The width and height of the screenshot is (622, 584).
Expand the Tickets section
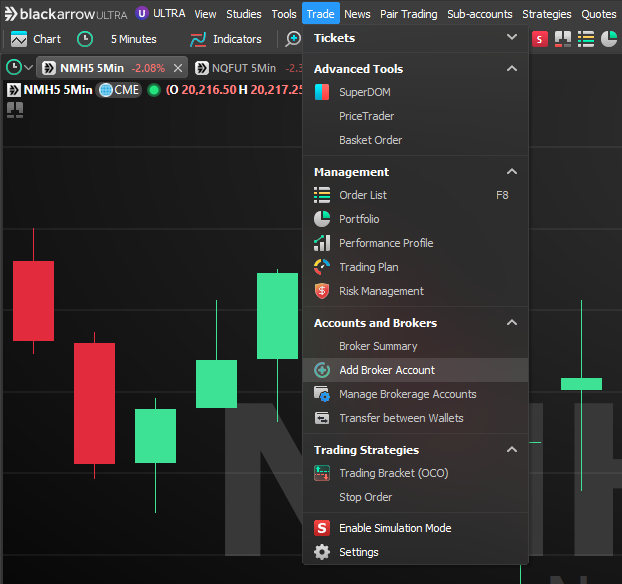512,38
